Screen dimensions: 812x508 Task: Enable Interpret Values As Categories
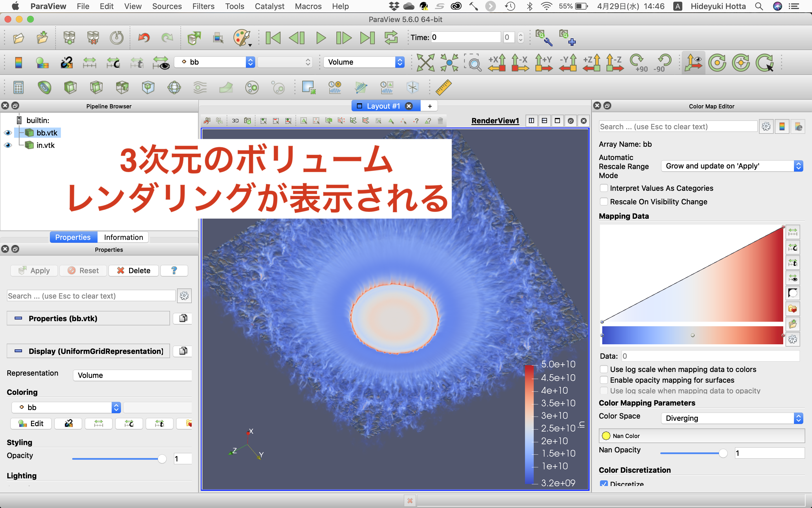(604, 188)
